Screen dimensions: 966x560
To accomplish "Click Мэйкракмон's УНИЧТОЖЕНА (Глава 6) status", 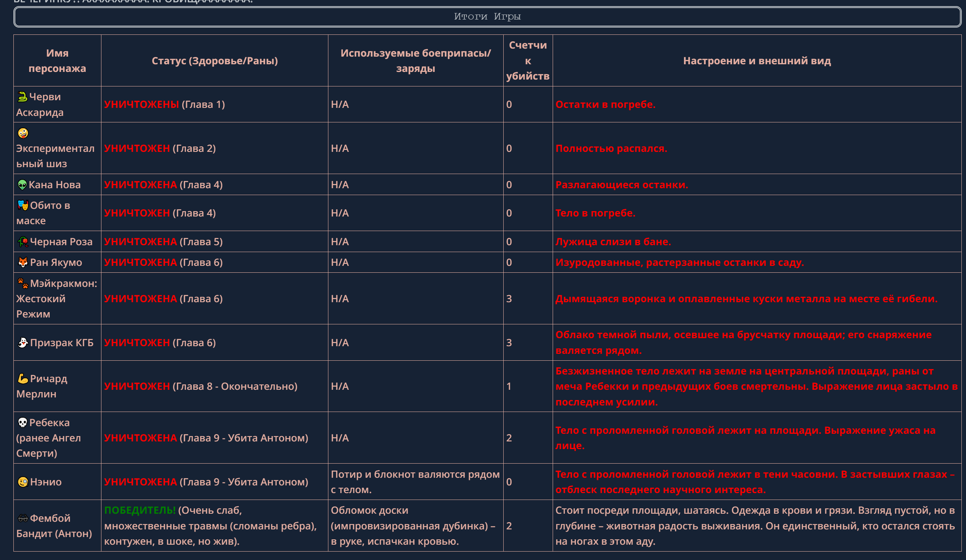I will 163,299.
